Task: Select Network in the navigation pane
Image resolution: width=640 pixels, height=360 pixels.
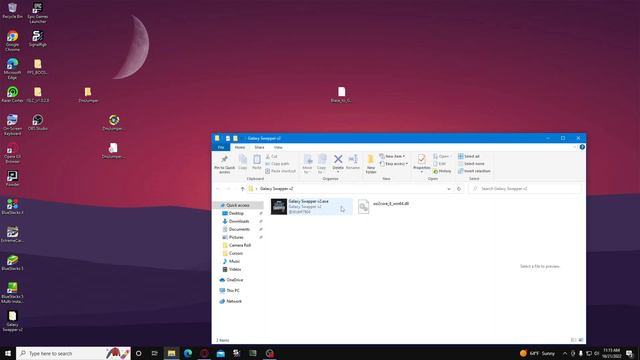Action: (x=234, y=301)
